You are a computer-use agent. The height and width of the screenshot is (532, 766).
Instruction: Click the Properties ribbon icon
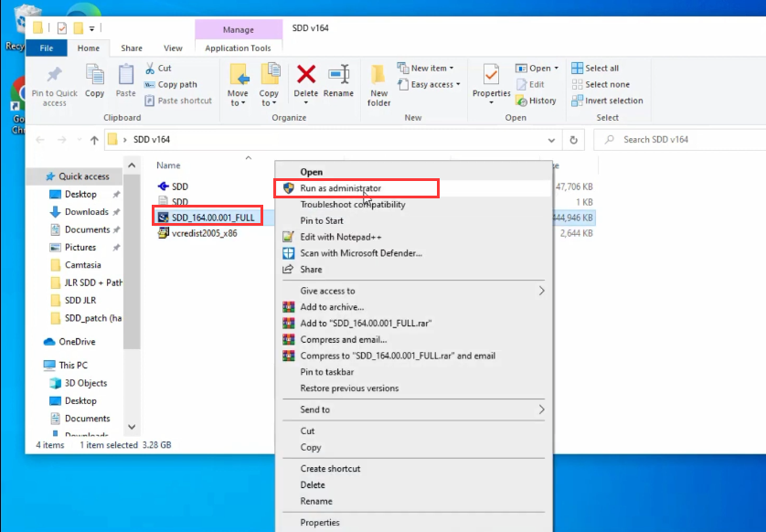click(492, 75)
